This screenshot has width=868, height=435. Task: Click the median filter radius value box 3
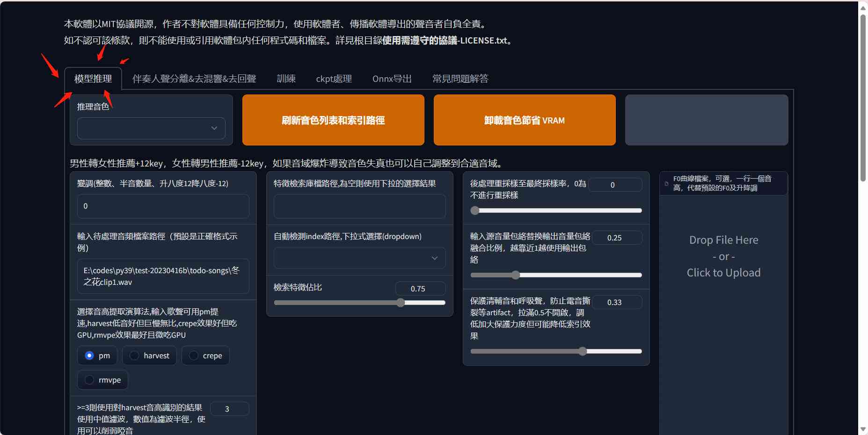click(x=229, y=409)
